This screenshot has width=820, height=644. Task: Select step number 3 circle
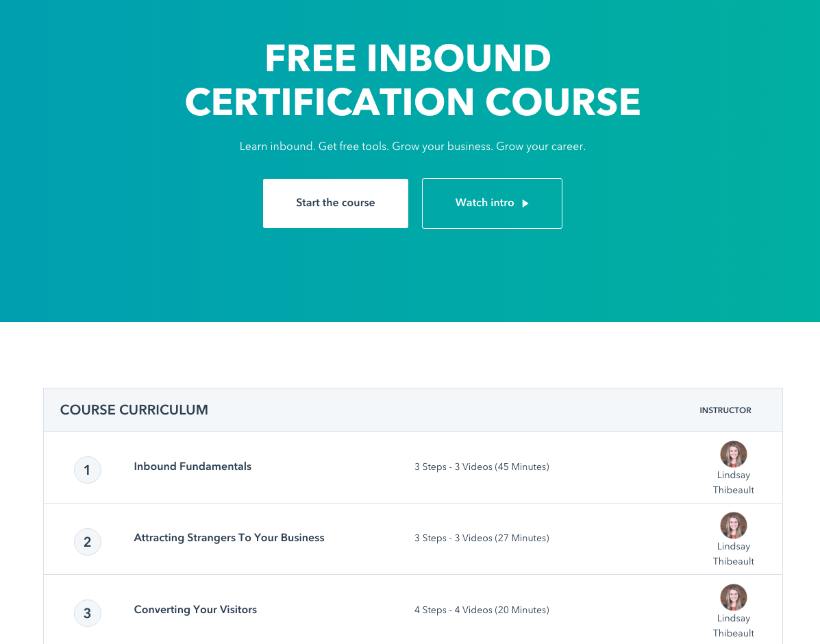87,613
